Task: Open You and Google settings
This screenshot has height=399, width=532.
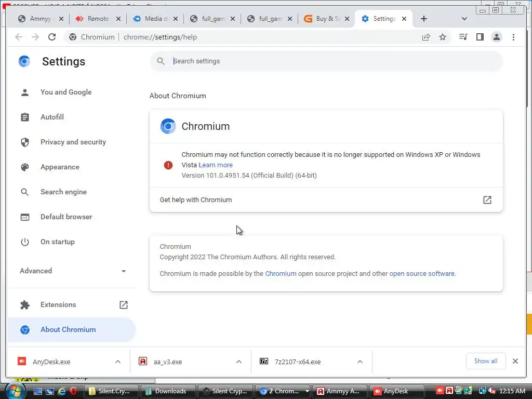Action: (x=66, y=92)
